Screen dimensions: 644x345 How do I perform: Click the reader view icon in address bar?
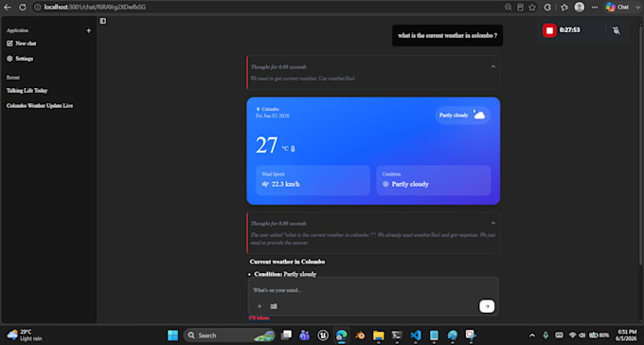(520, 7)
